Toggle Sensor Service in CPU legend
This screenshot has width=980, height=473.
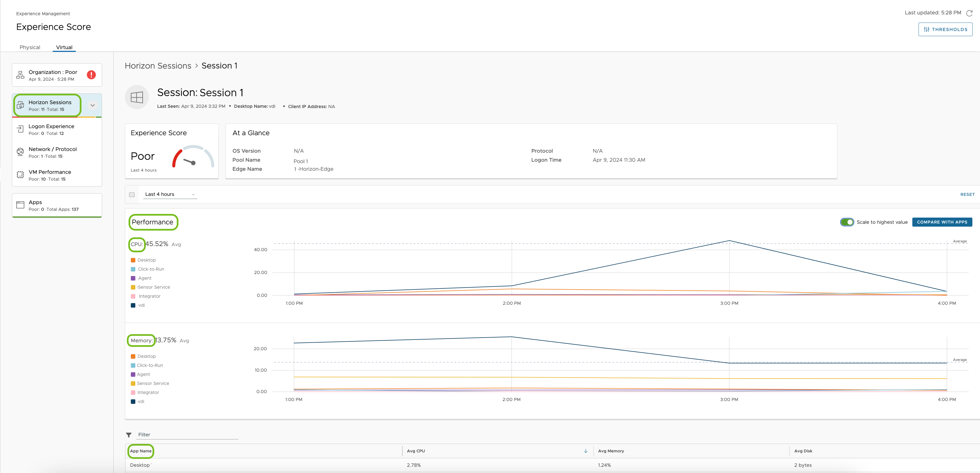tap(150, 287)
